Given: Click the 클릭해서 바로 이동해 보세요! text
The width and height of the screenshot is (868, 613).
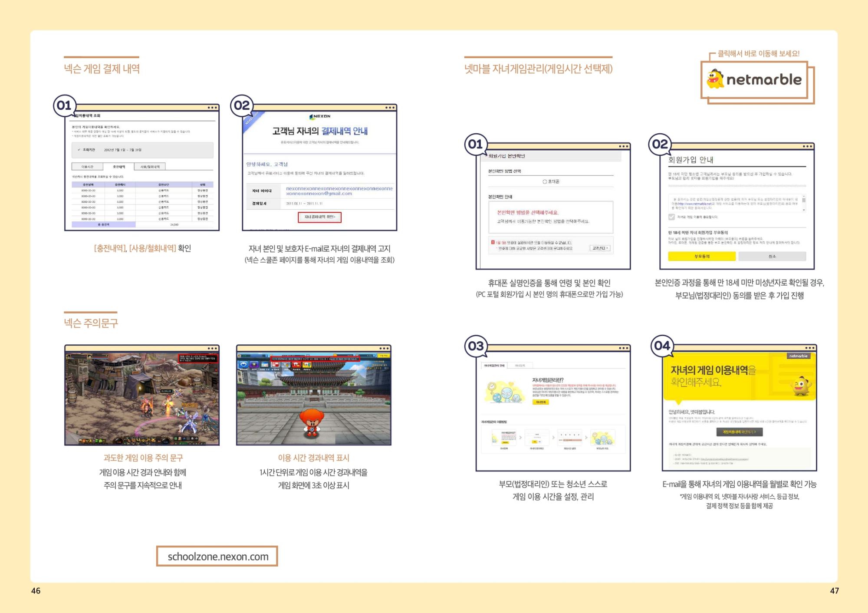Looking at the screenshot, I should [x=758, y=53].
